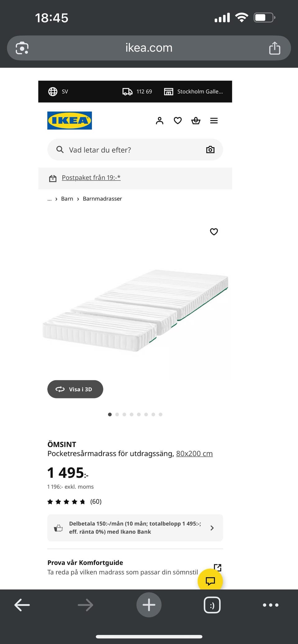Tap the browser share icon

[274, 48]
